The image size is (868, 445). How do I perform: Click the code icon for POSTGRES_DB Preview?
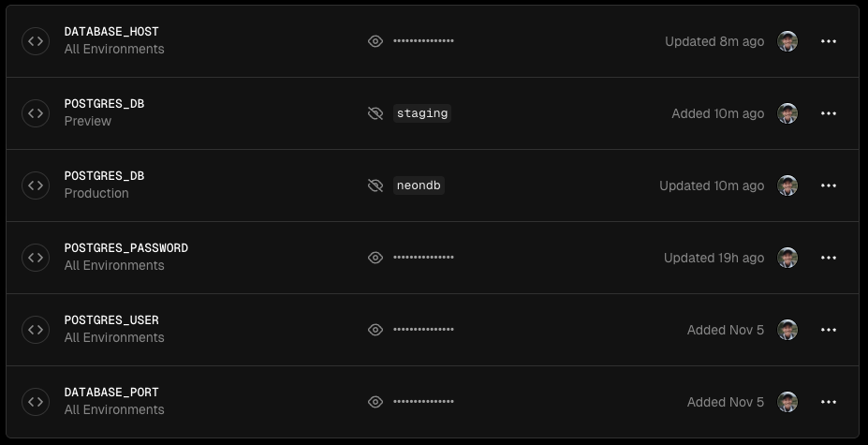(x=36, y=113)
